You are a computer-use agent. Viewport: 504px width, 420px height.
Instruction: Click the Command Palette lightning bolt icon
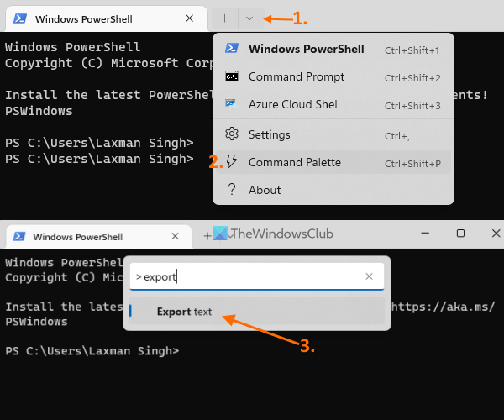(x=232, y=162)
